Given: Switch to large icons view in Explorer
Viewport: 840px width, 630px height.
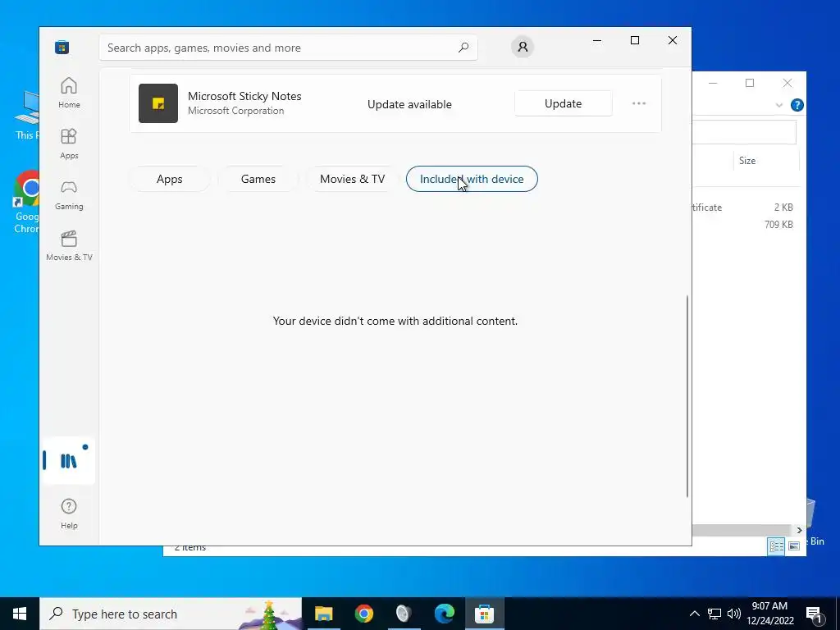Looking at the screenshot, I should coord(794,546).
